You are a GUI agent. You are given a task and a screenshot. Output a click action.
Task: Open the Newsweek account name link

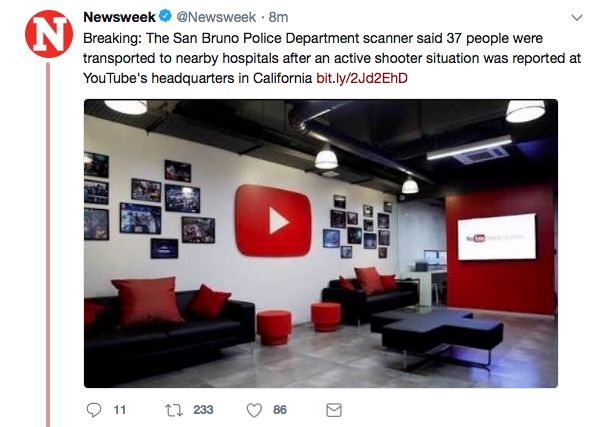119,17
